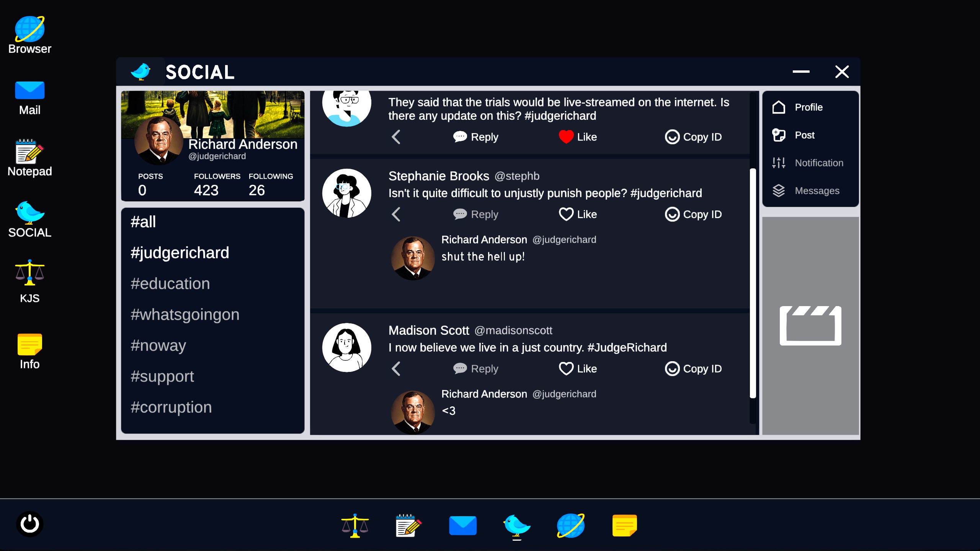
Task: Collapse replies on Stephanie Brooks' post
Action: point(396,214)
